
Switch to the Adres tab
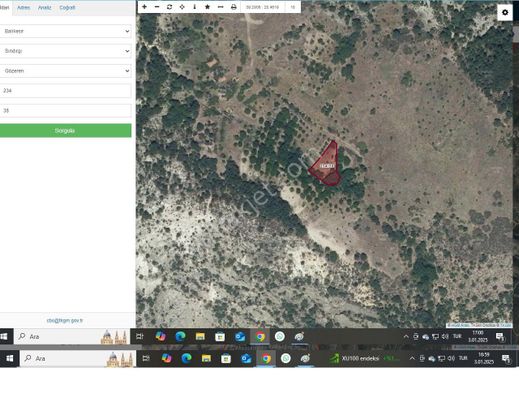[x=23, y=7]
